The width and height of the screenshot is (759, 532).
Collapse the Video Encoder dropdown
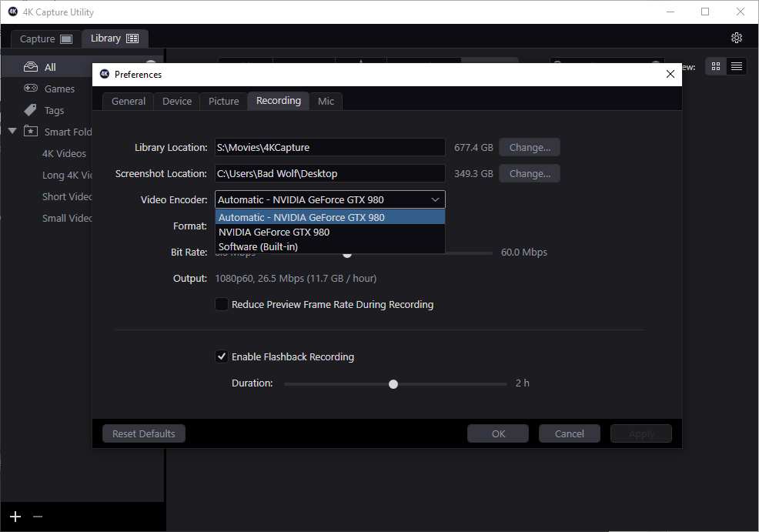coord(435,199)
